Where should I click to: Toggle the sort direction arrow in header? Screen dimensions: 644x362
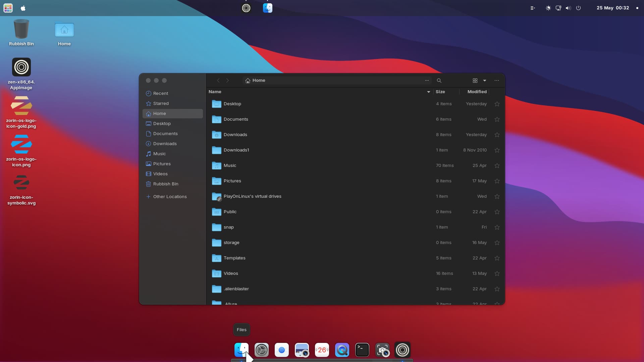428,92
